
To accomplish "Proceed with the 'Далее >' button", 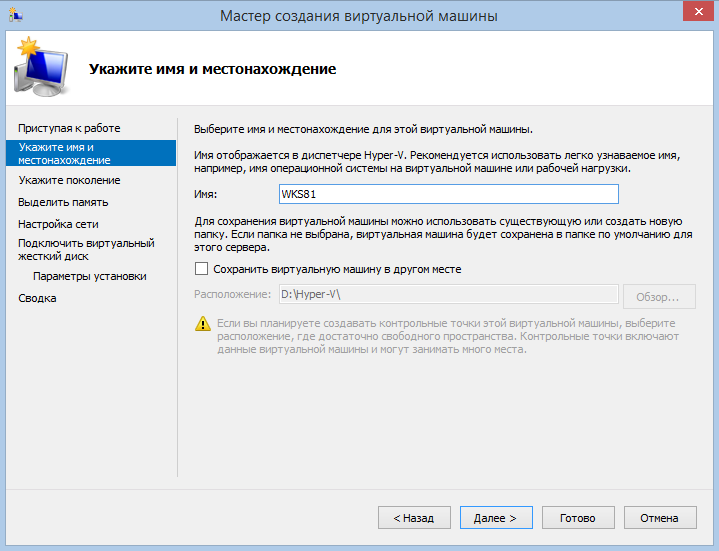I will click(x=496, y=518).
